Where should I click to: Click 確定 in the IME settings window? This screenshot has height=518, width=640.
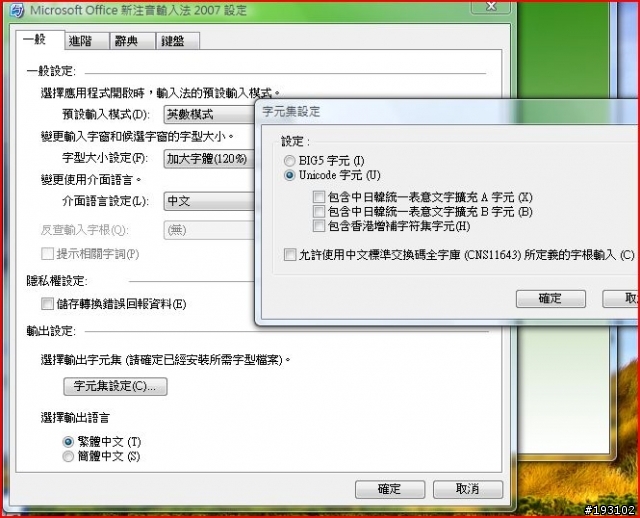[x=390, y=489]
